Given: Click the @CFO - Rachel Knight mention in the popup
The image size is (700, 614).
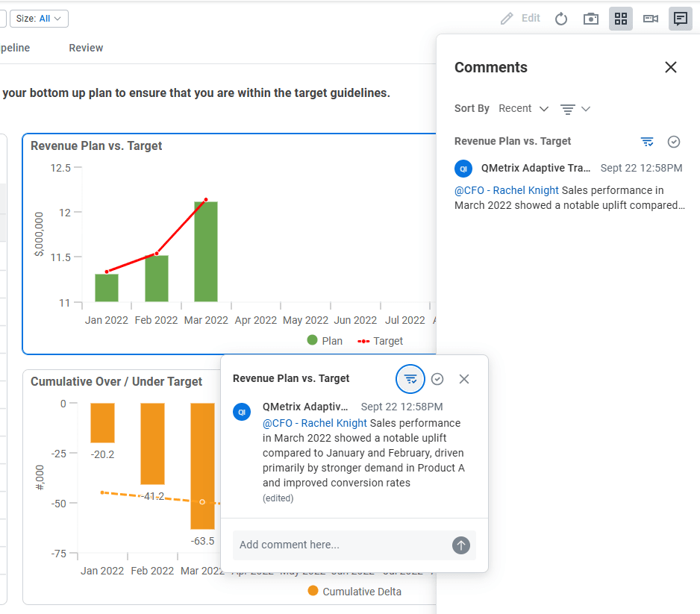Looking at the screenshot, I should click(314, 423).
